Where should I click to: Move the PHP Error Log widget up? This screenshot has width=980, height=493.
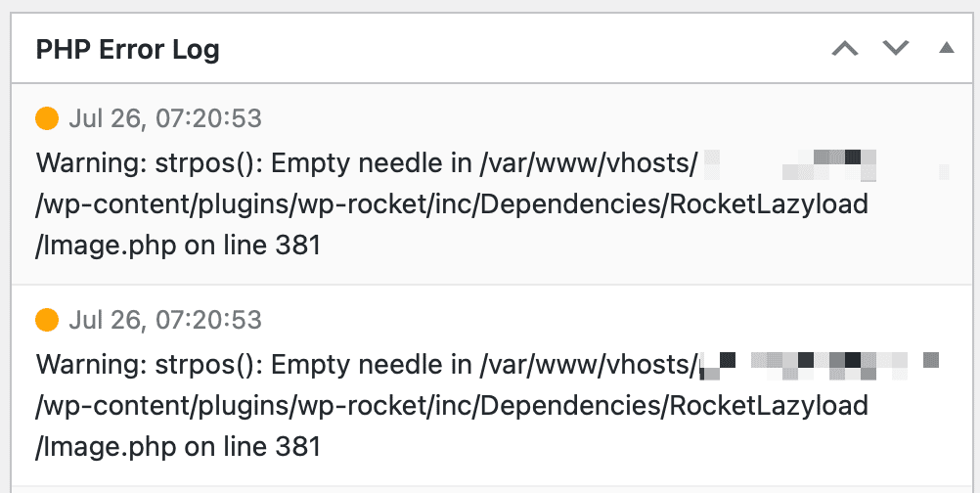pos(845,48)
